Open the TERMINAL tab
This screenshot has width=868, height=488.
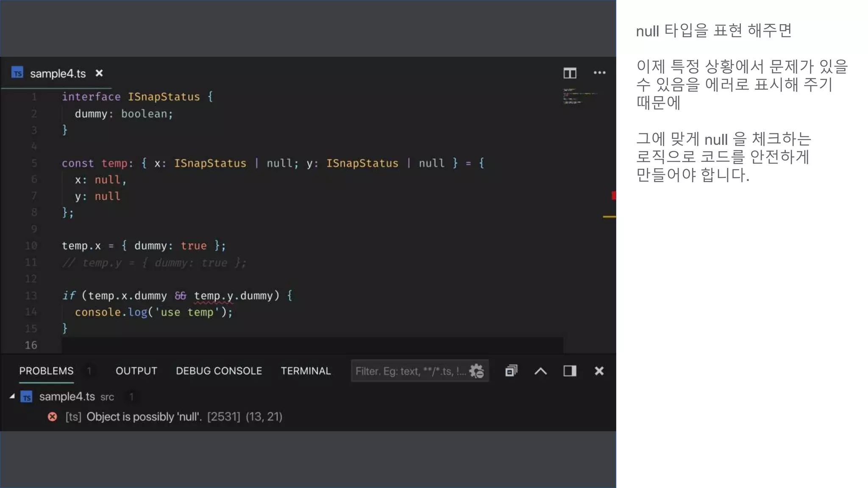(306, 371)
